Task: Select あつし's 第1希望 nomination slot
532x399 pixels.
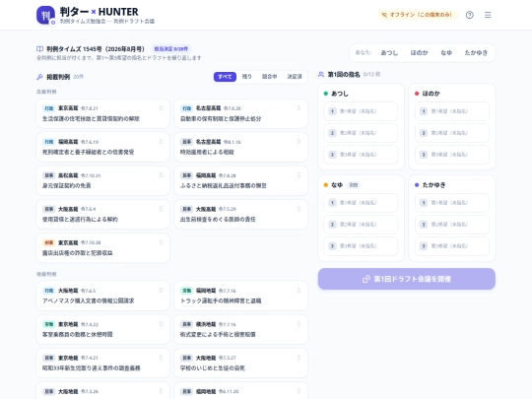Action: click(361, 111)
